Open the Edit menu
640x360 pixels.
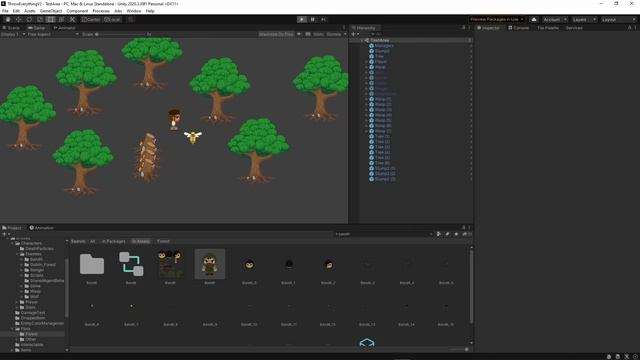tap(16, 11)
